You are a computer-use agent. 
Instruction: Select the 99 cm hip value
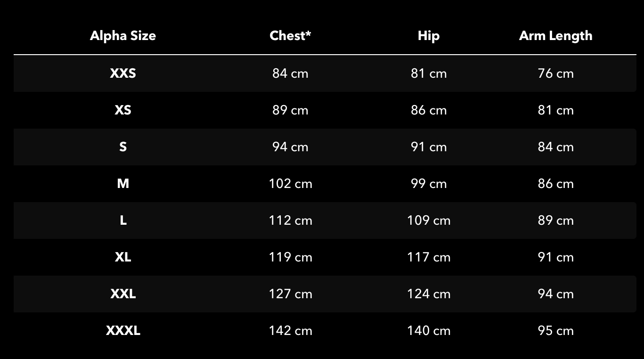click(x=429, y=184)
